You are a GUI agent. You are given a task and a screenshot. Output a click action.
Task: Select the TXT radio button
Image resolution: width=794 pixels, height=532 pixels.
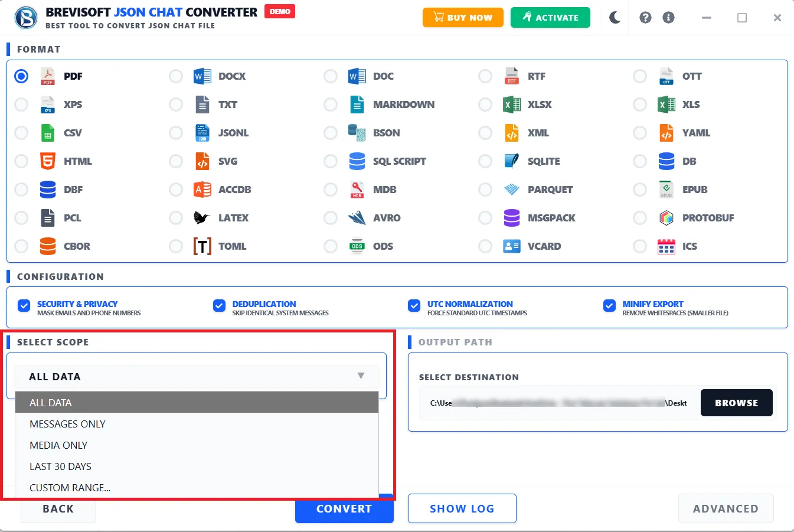tap(176, 105)
